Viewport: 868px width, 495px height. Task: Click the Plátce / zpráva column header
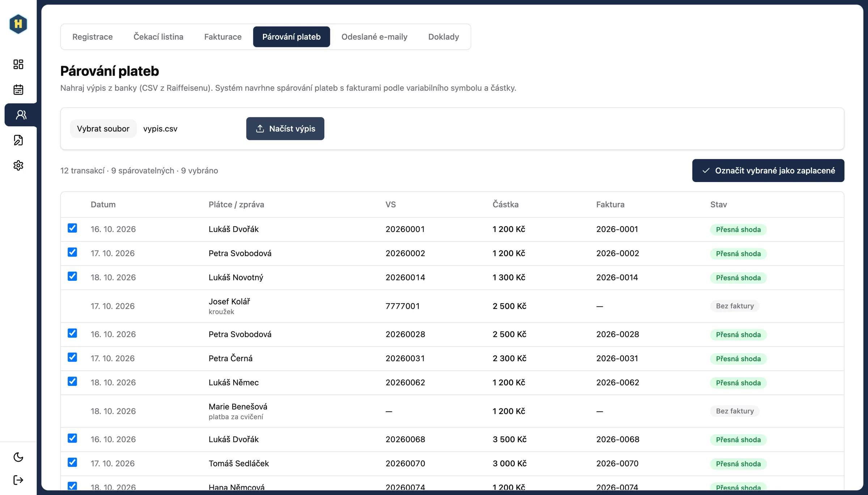pyautogui.click(x=236, y=204)
